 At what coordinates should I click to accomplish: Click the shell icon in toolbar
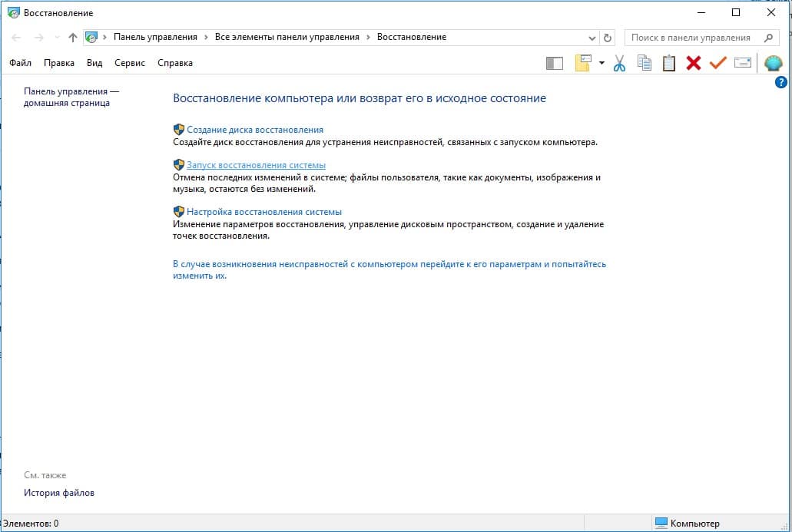point(773,64)
